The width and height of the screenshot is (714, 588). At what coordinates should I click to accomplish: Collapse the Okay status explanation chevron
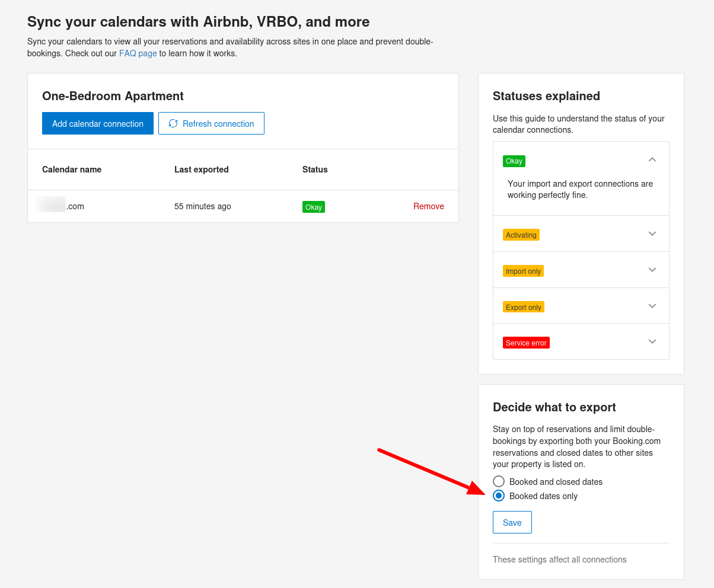[x=652, y=159]
